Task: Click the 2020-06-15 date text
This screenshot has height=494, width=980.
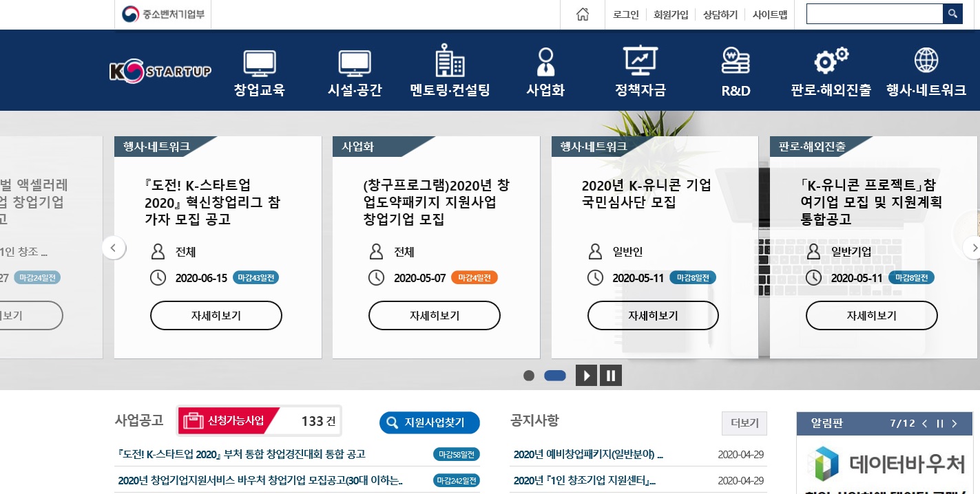Action: (x=201, y=278)
